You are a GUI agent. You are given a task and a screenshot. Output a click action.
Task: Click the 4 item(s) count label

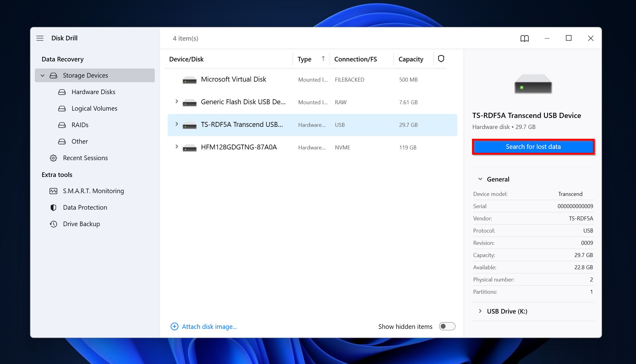tap(185, 39)
